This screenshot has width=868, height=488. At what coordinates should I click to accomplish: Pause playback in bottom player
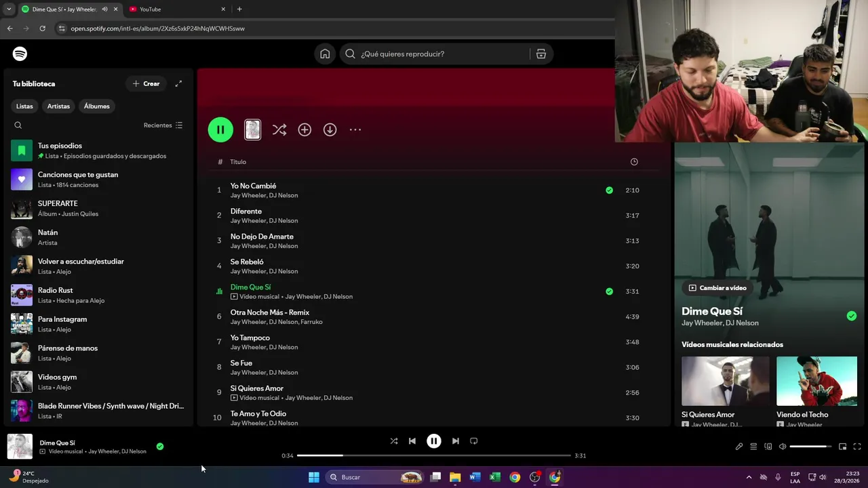(434, 441)
